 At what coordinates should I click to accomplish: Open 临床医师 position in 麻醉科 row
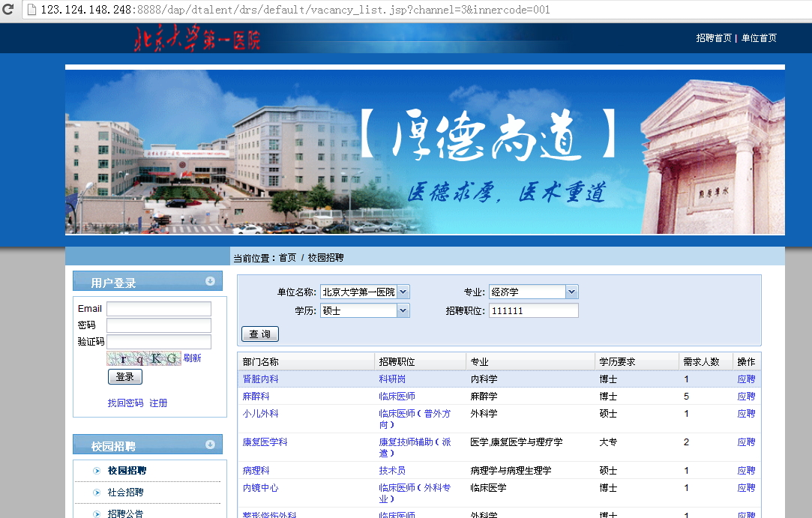[397, 397]
